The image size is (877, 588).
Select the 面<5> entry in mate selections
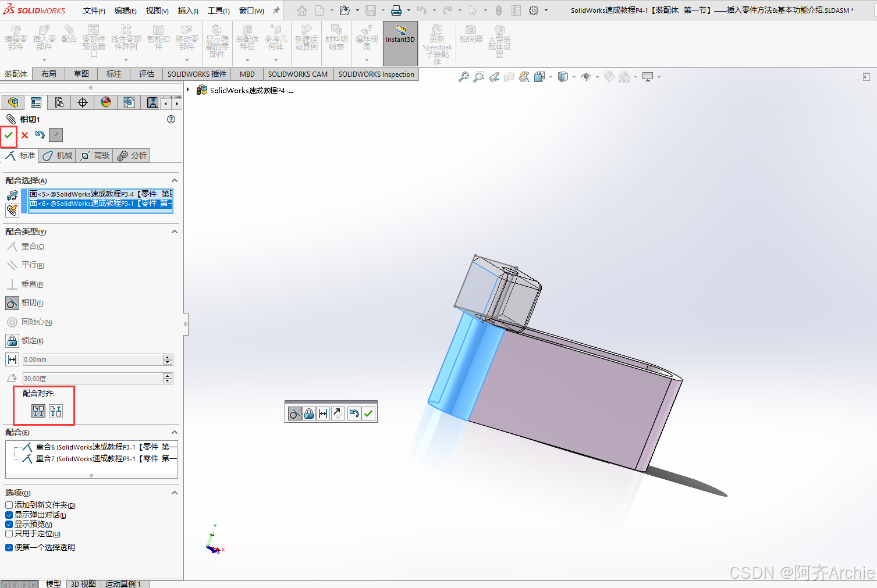(101, 194)
